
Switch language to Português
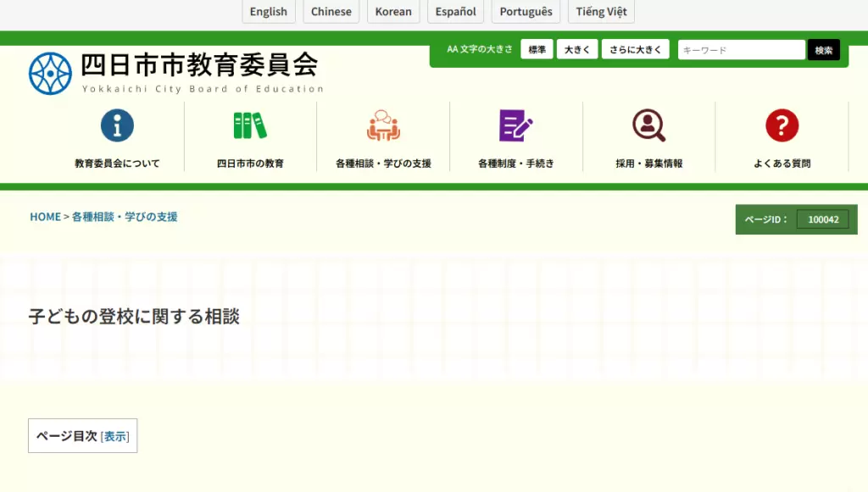point(526,12)
